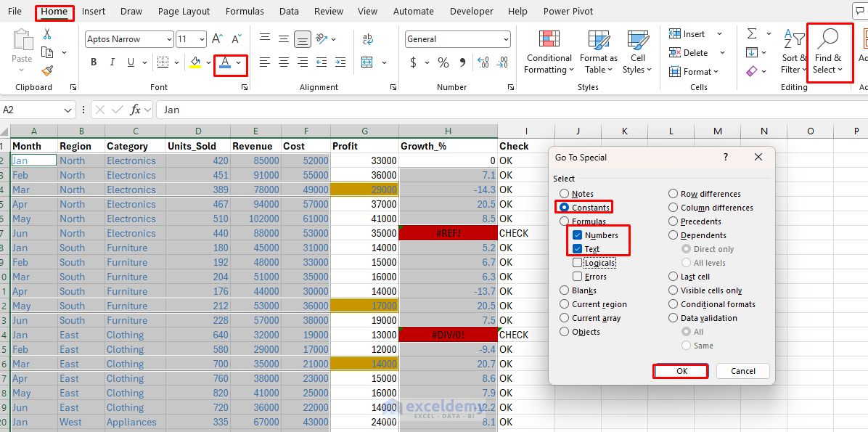Select the Formulas radio button
The image size is (868, 432).
coord(564,221)
